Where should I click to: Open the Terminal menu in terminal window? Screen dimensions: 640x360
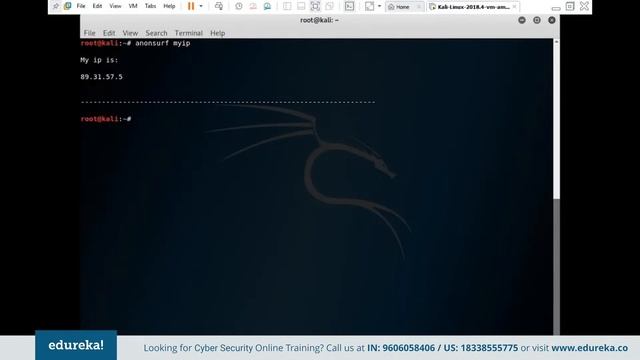[x=189, y=33]
